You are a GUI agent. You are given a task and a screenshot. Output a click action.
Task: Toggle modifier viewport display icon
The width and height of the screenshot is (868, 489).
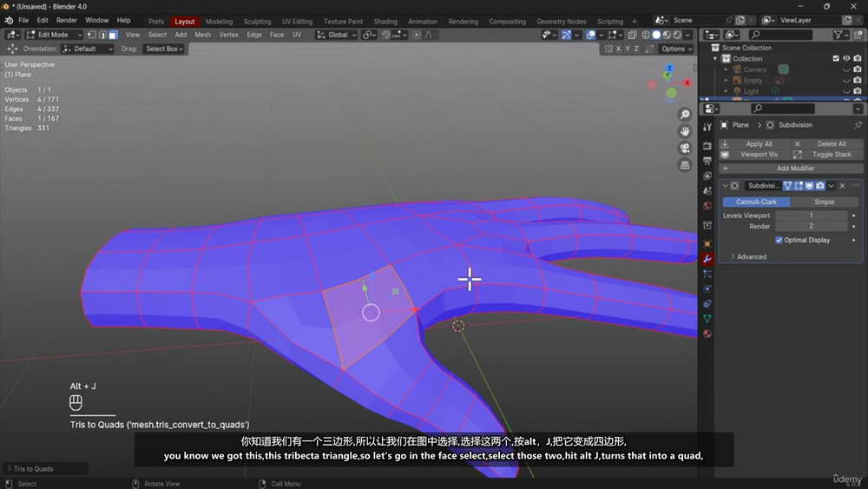coord(809,186)
